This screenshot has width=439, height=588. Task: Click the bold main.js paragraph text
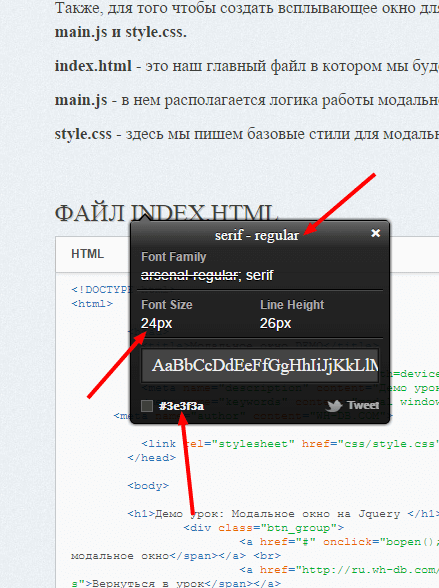81,100
